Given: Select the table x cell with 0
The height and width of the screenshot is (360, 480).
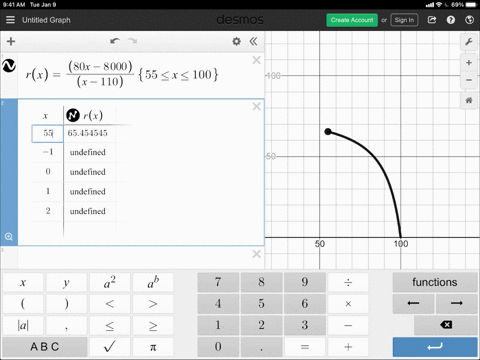Looking at the screenshot, I should (48, 172).
